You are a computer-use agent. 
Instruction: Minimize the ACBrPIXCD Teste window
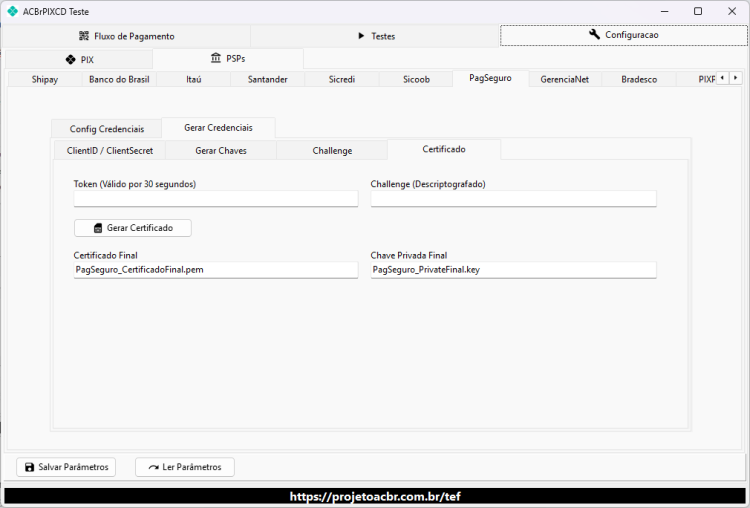tap(664, 11)
